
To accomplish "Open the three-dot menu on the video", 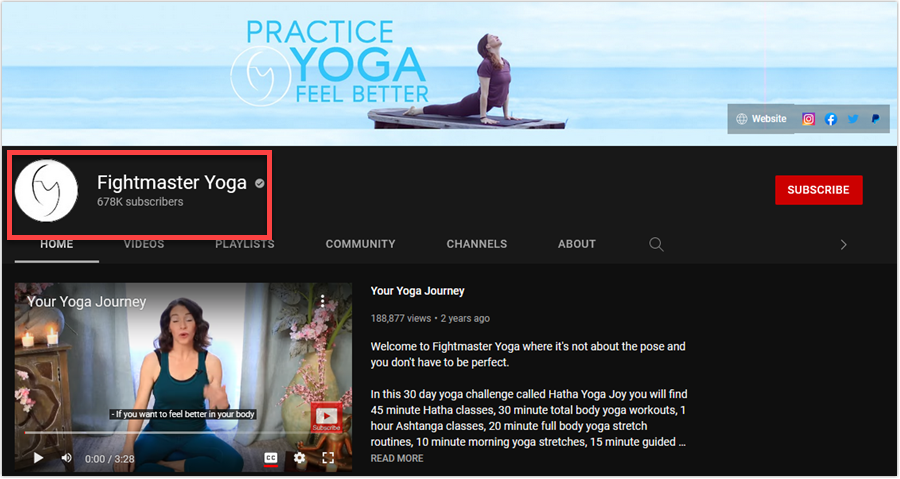I will 323,301.
